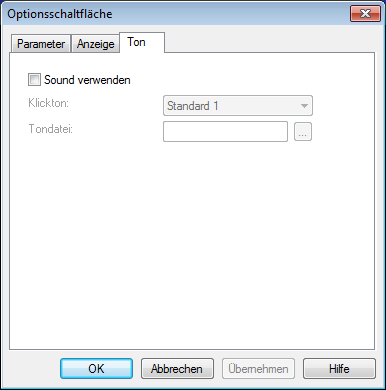Focus the Tondatei file path field
This screenshot has width=386, height=390.
coord(225,132)
